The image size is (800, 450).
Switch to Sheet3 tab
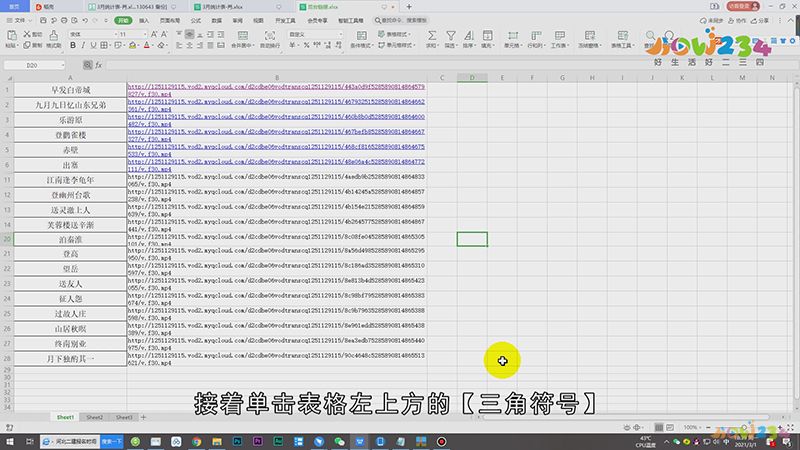(x=124, y=417)
